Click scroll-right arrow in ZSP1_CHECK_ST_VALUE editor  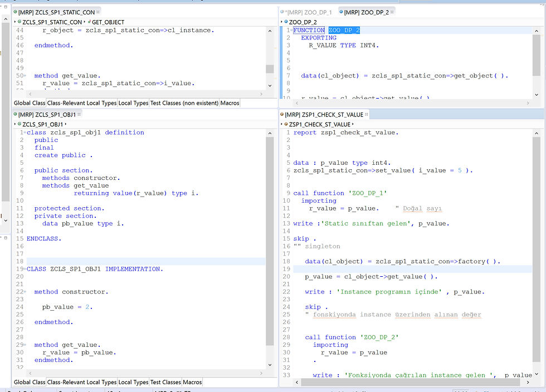528,382
